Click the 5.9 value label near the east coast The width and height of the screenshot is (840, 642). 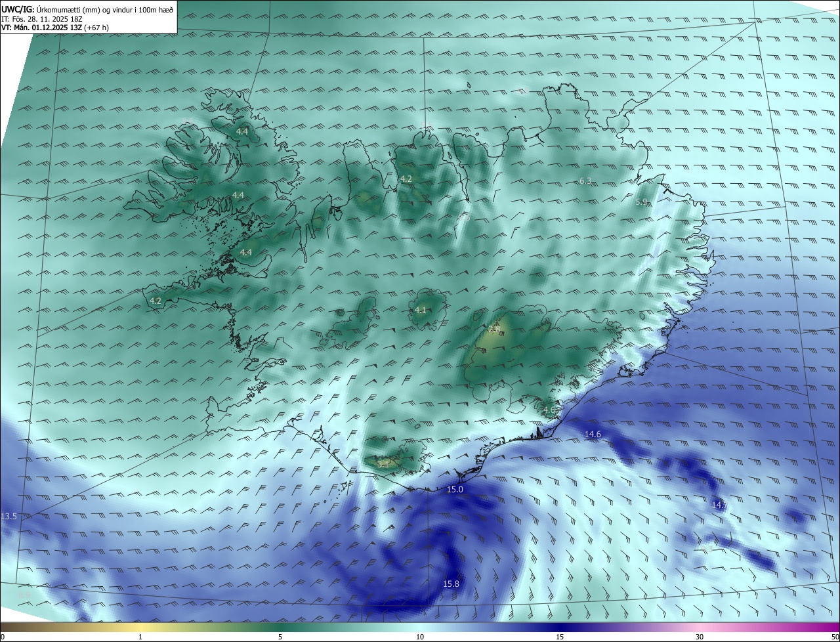[x=642, y=202]
